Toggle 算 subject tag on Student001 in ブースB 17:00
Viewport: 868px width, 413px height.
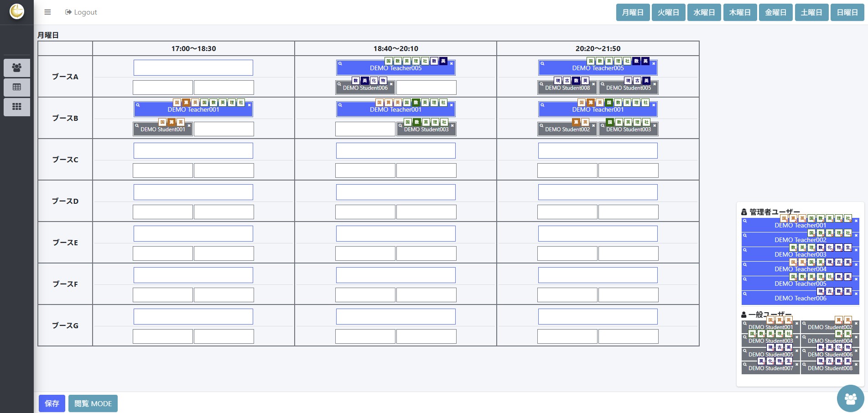tap(172, 122)
